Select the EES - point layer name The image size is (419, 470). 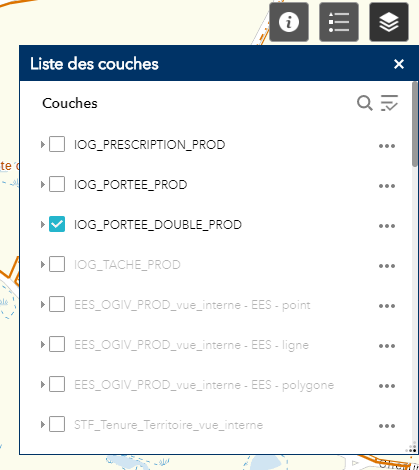pyautogui.click(x=192, y=305)
